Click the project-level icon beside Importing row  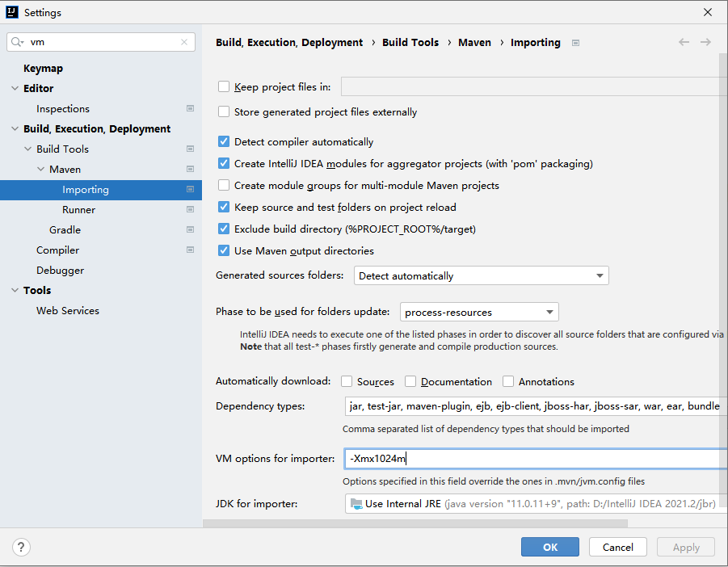(191, 189)
